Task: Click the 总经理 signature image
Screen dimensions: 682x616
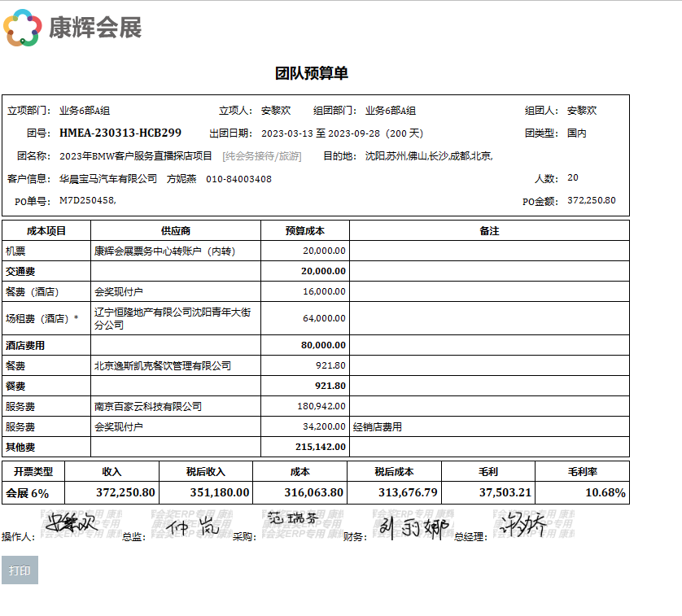Action: (x=524, y=523)
